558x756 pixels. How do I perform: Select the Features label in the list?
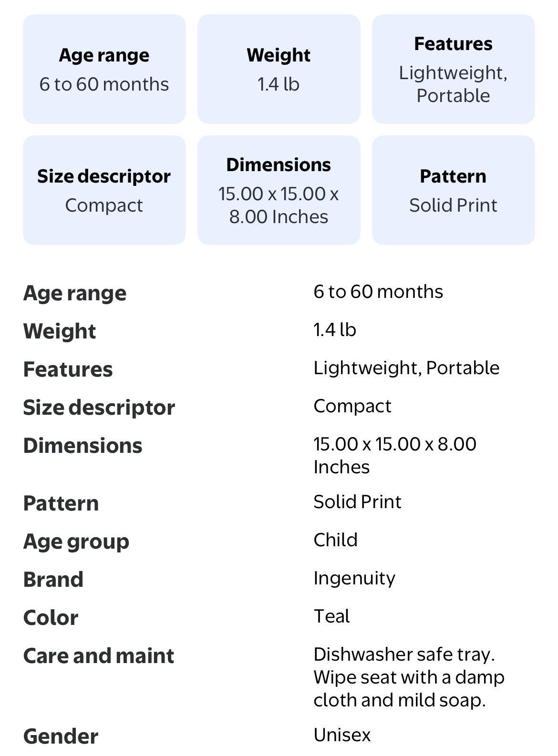68,369
